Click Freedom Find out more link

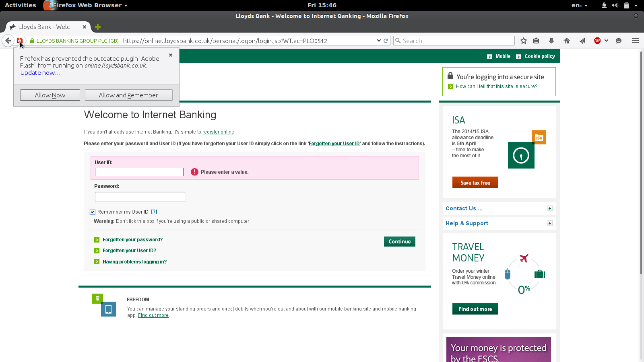pyautogui.click(x=153, y=315)
